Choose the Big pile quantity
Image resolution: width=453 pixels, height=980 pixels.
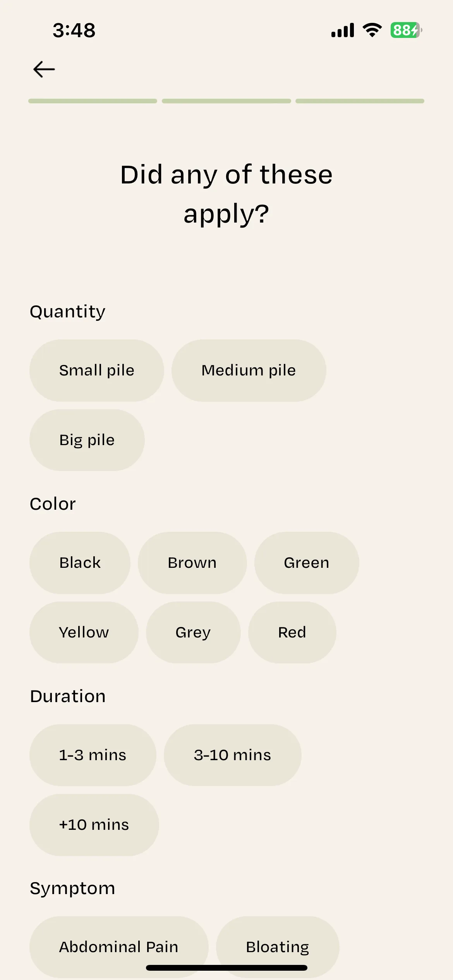point(87,440)
